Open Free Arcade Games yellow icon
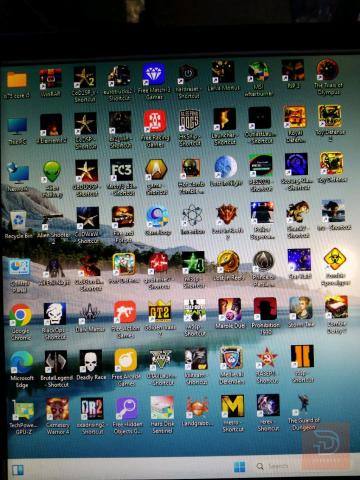Image resolution: width=360 pixels, height=480 pixels. tap(126, 359)
